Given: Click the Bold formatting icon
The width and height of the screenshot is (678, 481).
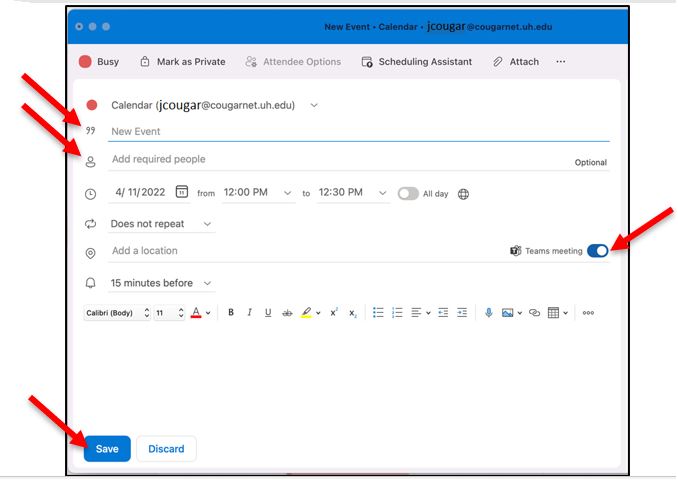Looking at the screenshot, I should 231,313.
